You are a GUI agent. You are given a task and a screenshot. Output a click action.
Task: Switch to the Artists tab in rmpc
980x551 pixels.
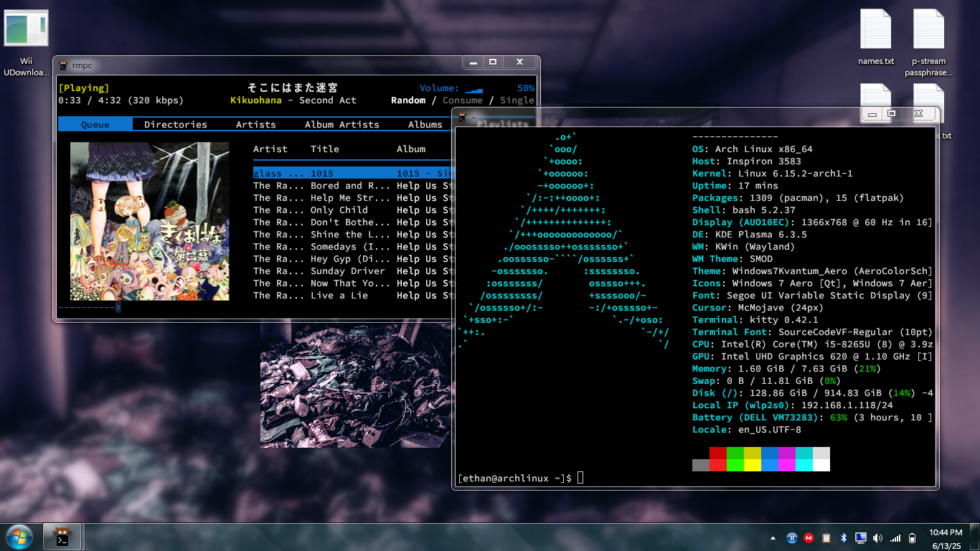(x=256, y=124)
